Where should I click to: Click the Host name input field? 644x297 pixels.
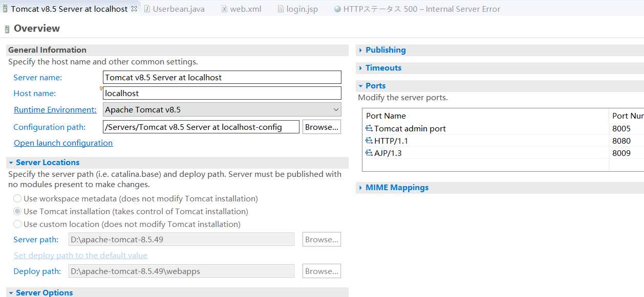coord(222,93)
